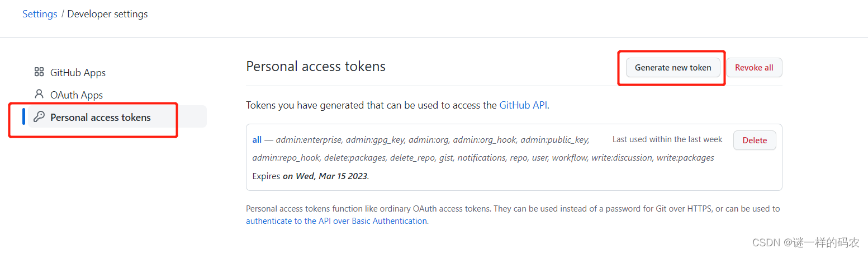Click the Personal access tokens page heading
Screen dimensions: 868x253
(x=316, y=66)
